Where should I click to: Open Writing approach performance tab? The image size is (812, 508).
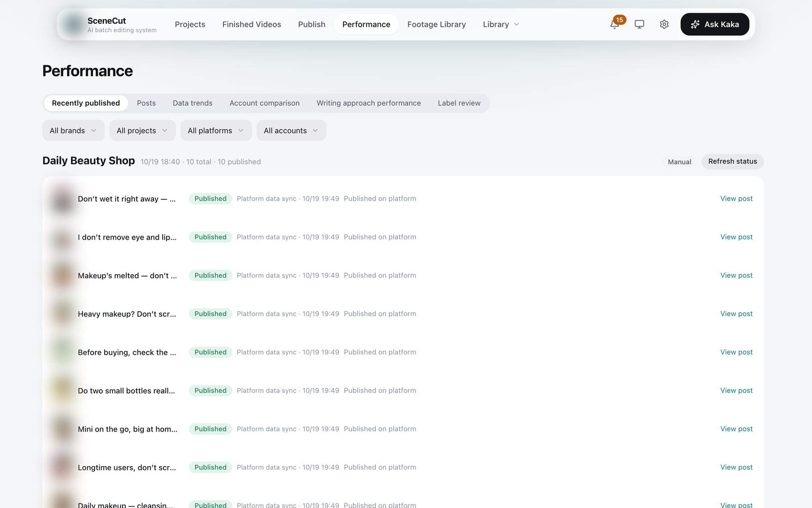(x=369, y=103)
